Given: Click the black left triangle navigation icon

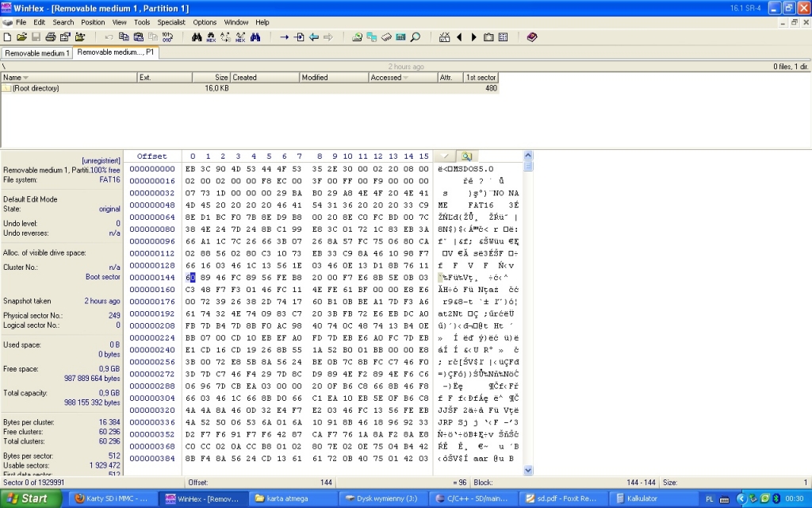Looking at the screenshot, I should (459, 37).
